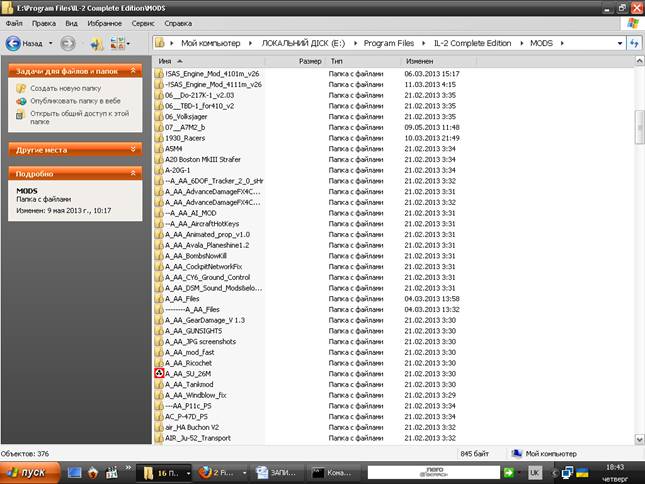645x484 pixels.
Task: Click the vertical scrollbar thumb
Action: click(639, 127)
